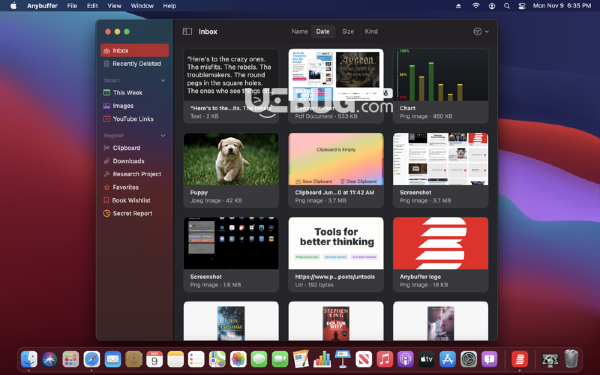
Task: Sort items by Date
Action: coord(323,31)
